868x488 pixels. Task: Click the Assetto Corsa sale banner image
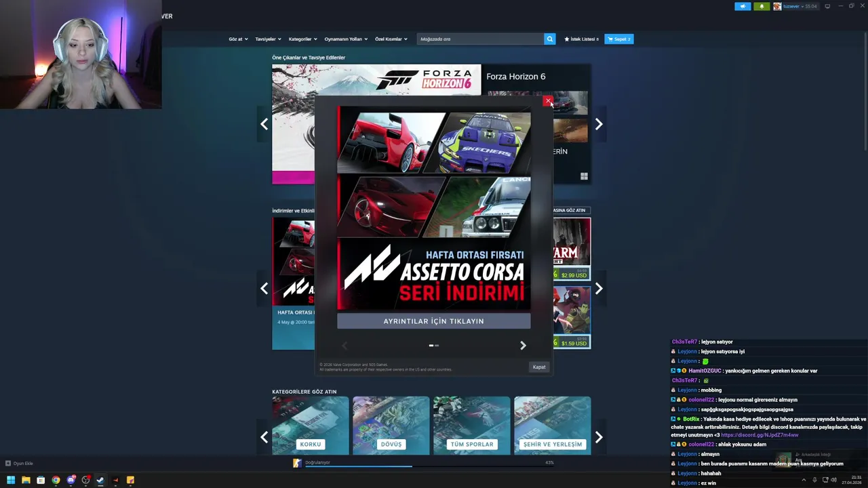pos(434,209)
